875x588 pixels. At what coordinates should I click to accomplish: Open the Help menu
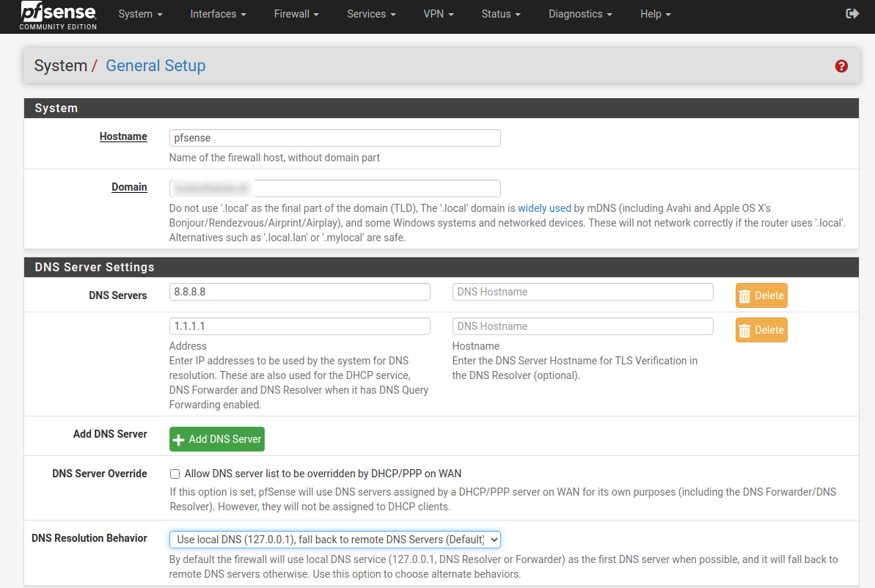pyautogui.click(x=655, y=14)
